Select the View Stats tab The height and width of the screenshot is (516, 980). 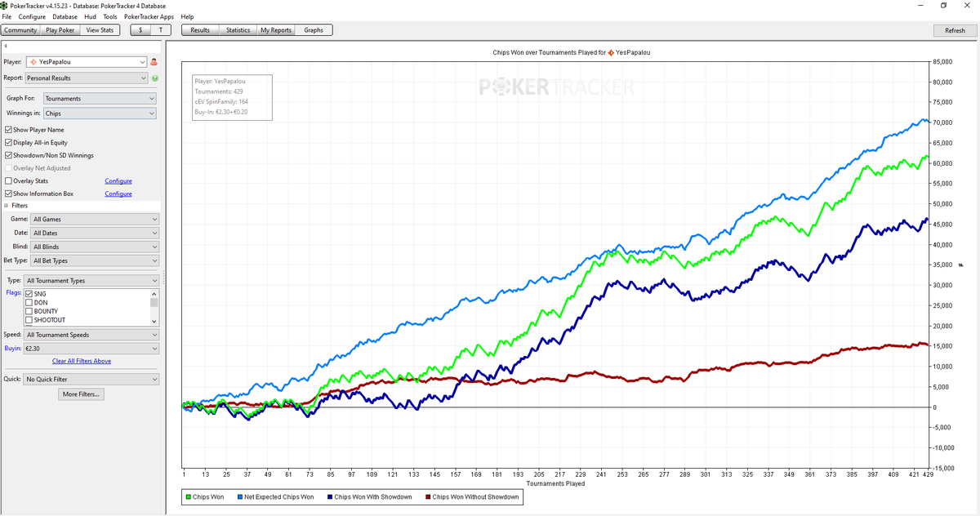[x=100, y=30]
